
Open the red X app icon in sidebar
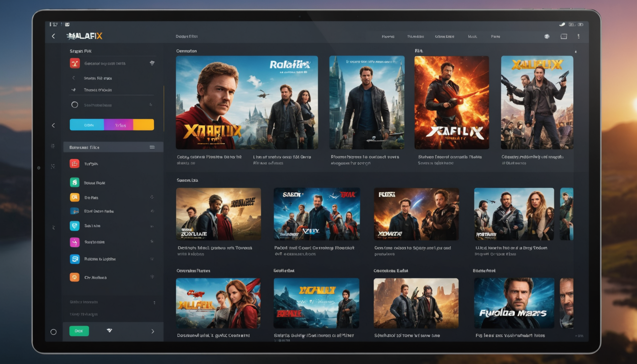pyautogui.click(x=75, y=63)
